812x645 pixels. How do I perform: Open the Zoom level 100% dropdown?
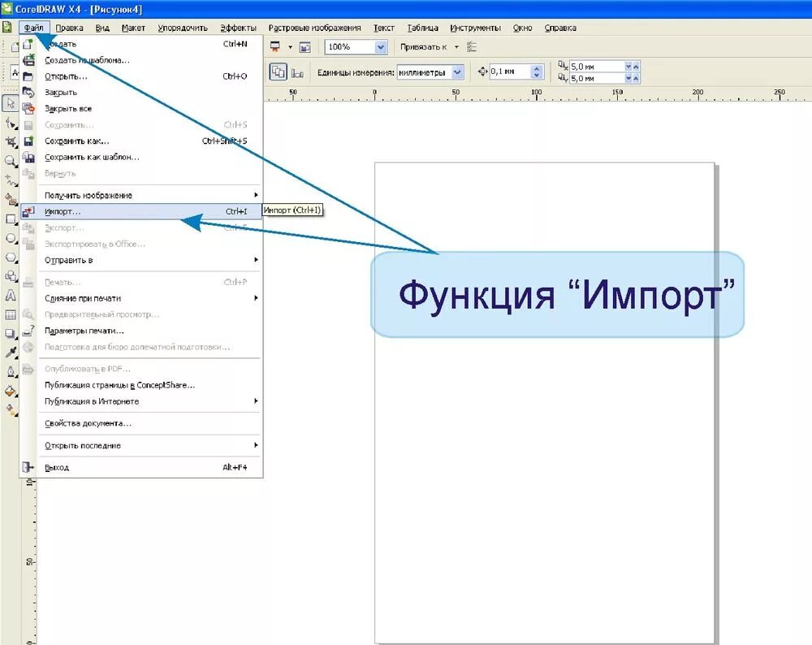(x=381, y=47)
